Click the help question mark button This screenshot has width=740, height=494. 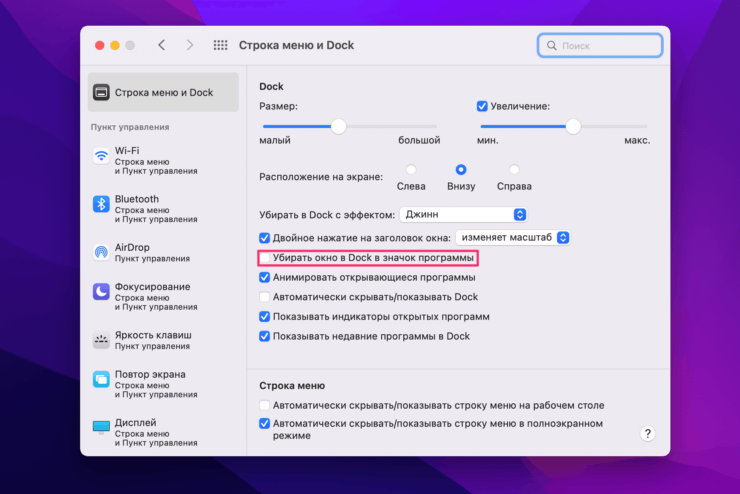tap(647, 433)
